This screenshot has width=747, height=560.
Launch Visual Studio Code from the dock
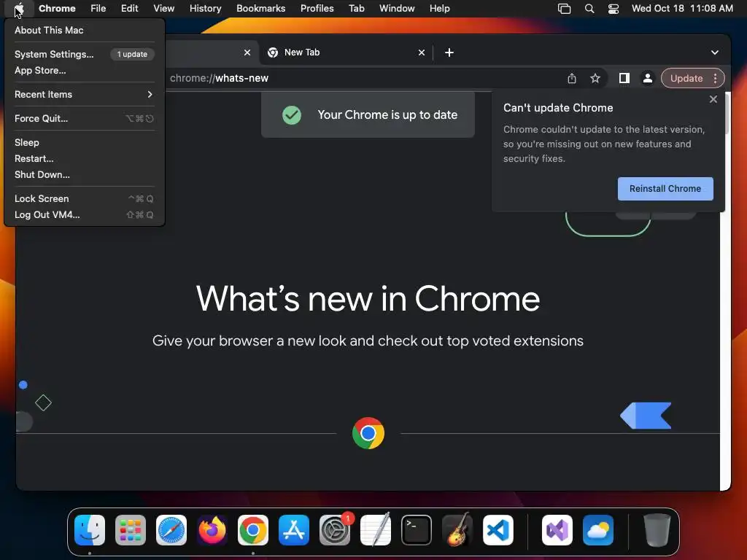click(498, 530)
